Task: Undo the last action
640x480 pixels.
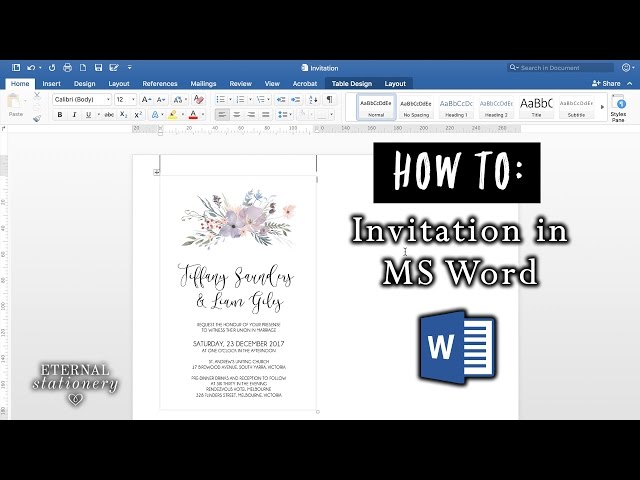Action: pyautogui.click(x=31, y=67)
